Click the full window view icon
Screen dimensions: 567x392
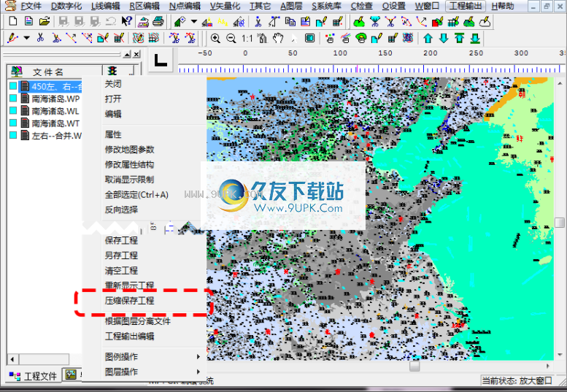(x=309, y=38)
